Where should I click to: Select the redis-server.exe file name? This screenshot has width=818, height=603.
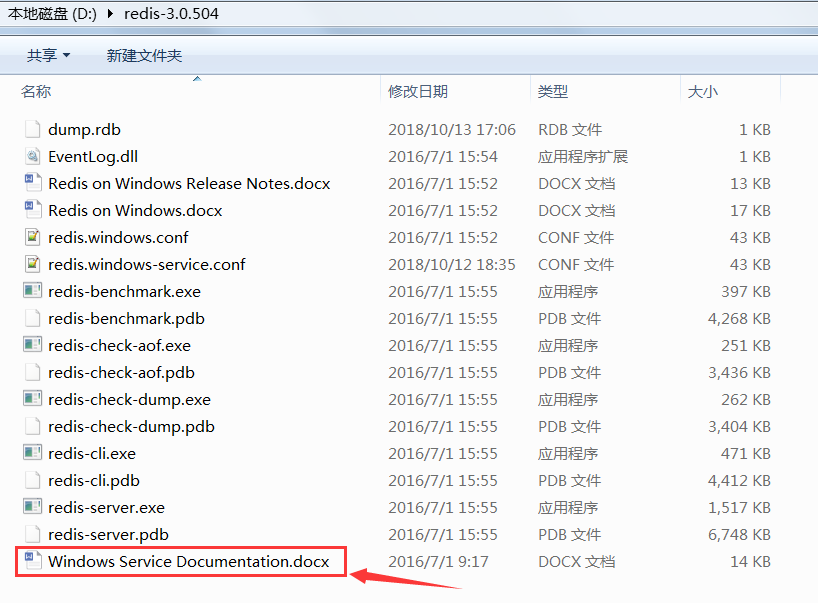106,508
